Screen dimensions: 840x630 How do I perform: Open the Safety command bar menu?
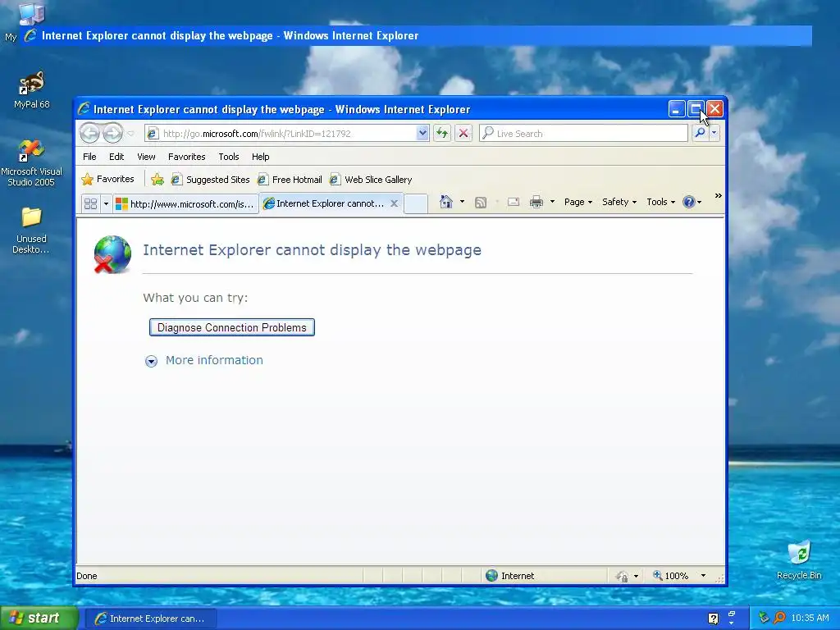tap(619, 202)
